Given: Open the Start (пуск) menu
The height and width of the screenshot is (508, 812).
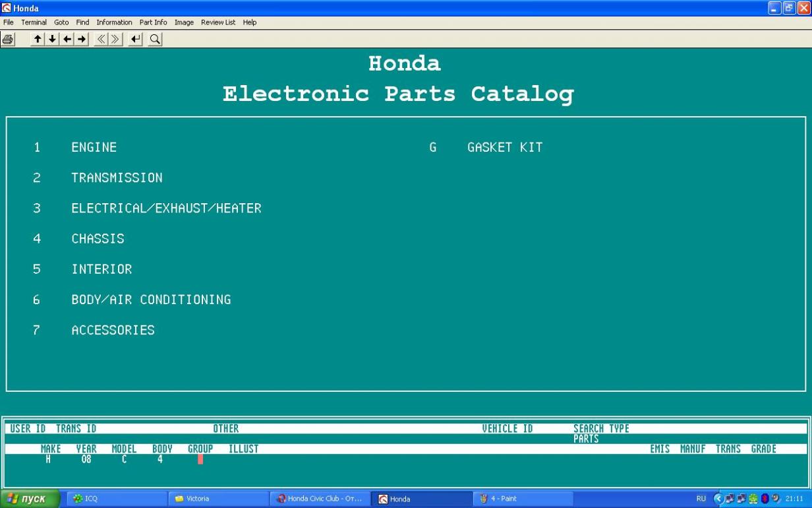Looking at the screenshot, I should pyautogui.click(x=30, y=499).
